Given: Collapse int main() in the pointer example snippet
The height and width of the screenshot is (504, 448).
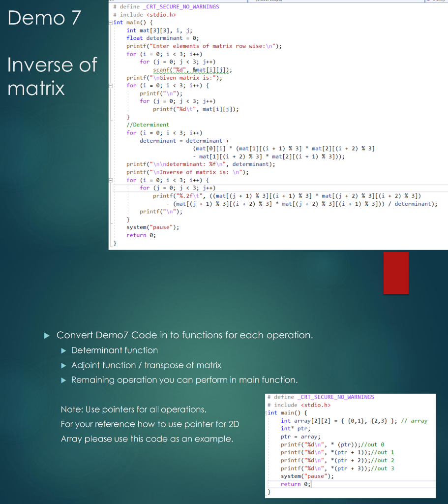Looking at the screenshot, I should point(266,412).
